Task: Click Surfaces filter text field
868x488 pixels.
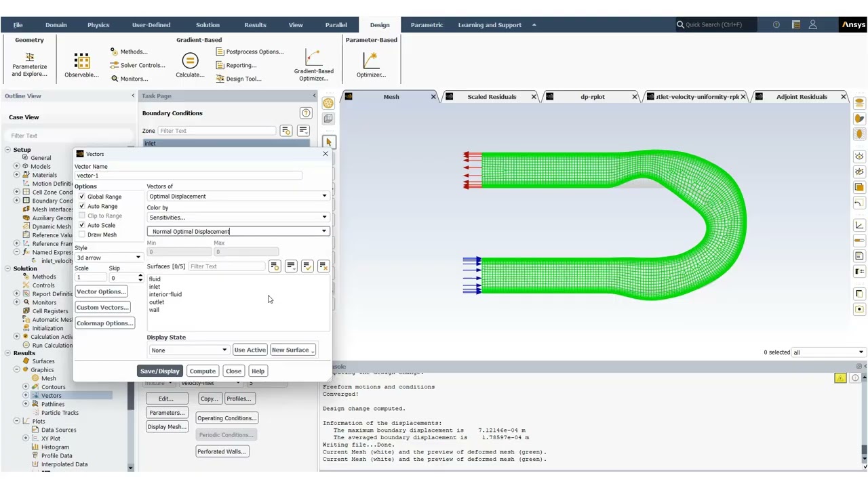Action: [227, 266]
